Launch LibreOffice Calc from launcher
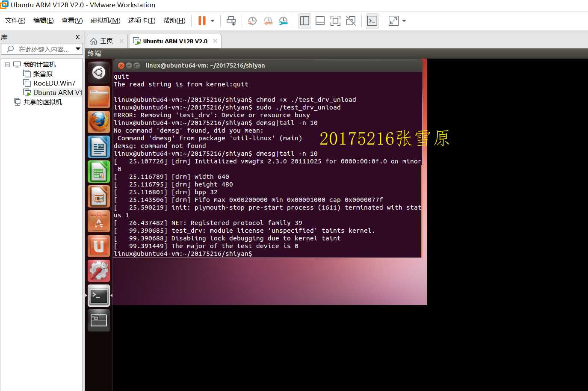The height and width of the screenshot is (391, 588). [x=99, y=172]
